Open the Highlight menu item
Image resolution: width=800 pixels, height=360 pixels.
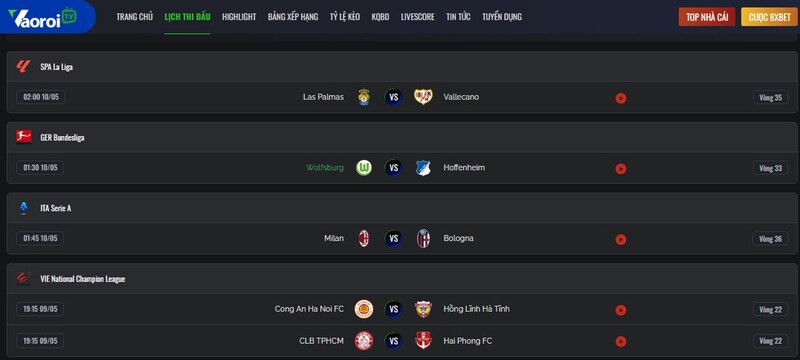(239, 17)
